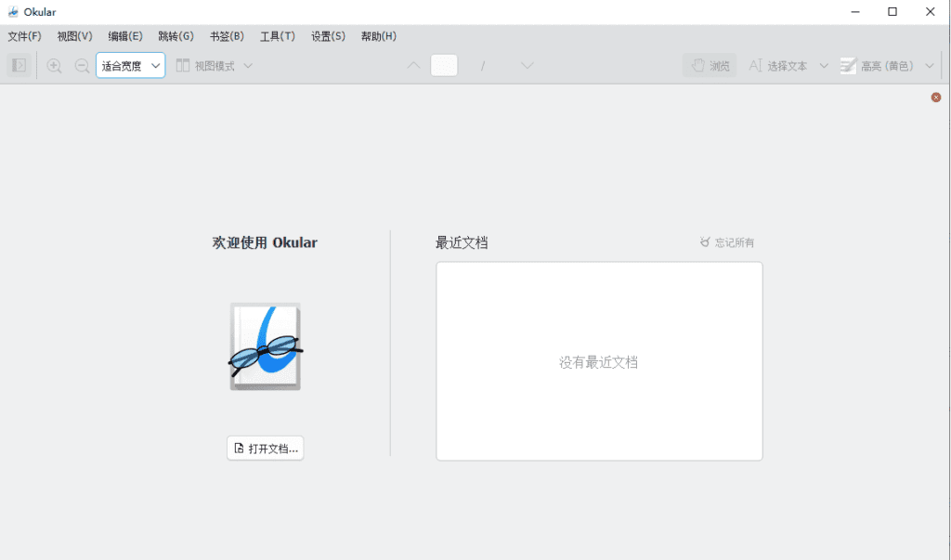Screen dimensions: 951x560
Task: Click the 最近文档 heading
Action: 462,242
